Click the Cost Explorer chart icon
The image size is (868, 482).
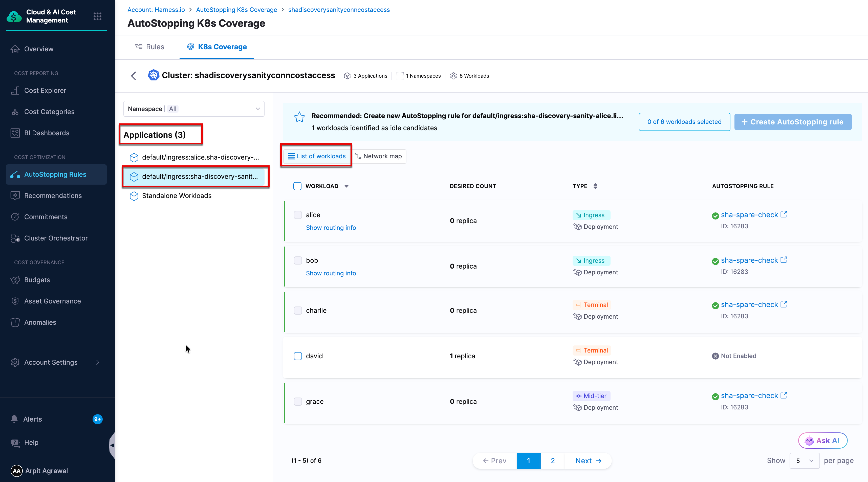[15, 91]
